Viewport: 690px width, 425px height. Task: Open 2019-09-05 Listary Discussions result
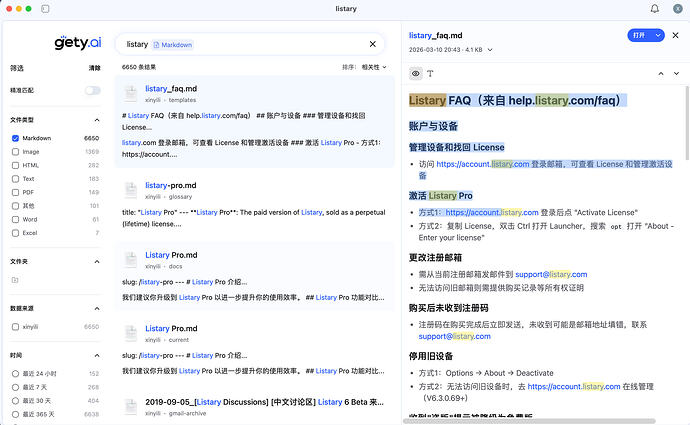[x=264, y=402]
